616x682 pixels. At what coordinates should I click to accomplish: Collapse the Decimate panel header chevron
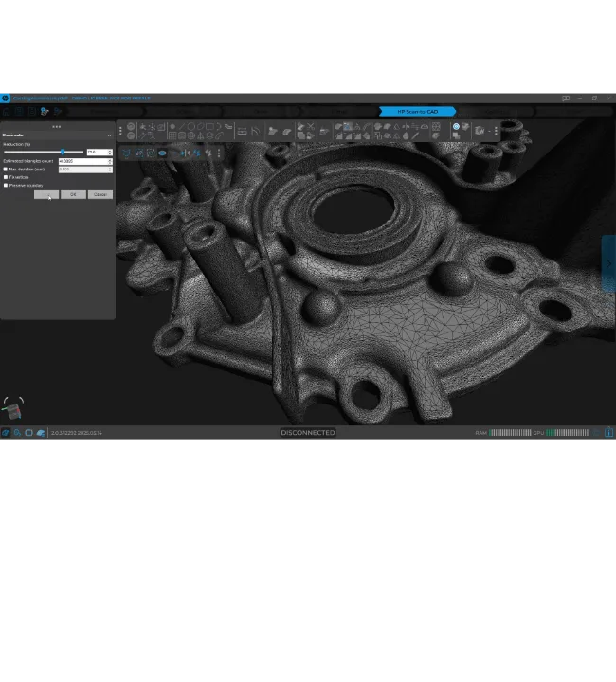109,135
